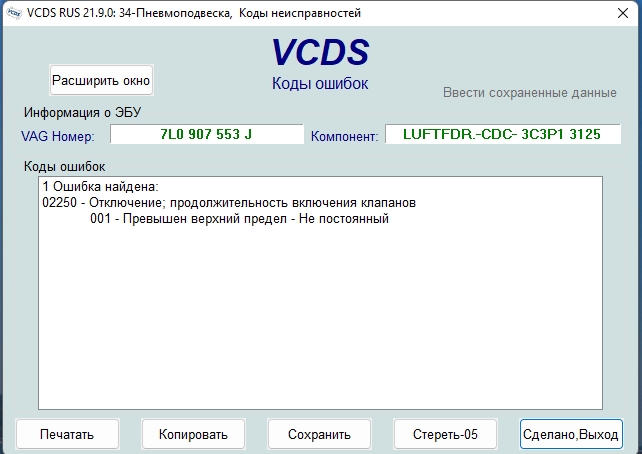Clear faults with Стереть-05 button
642x454 pixels.
click(x=445, y=434)
